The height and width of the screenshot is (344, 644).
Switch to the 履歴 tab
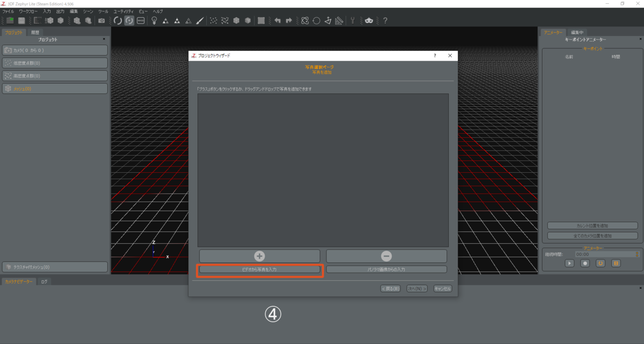tap(35, 32)
